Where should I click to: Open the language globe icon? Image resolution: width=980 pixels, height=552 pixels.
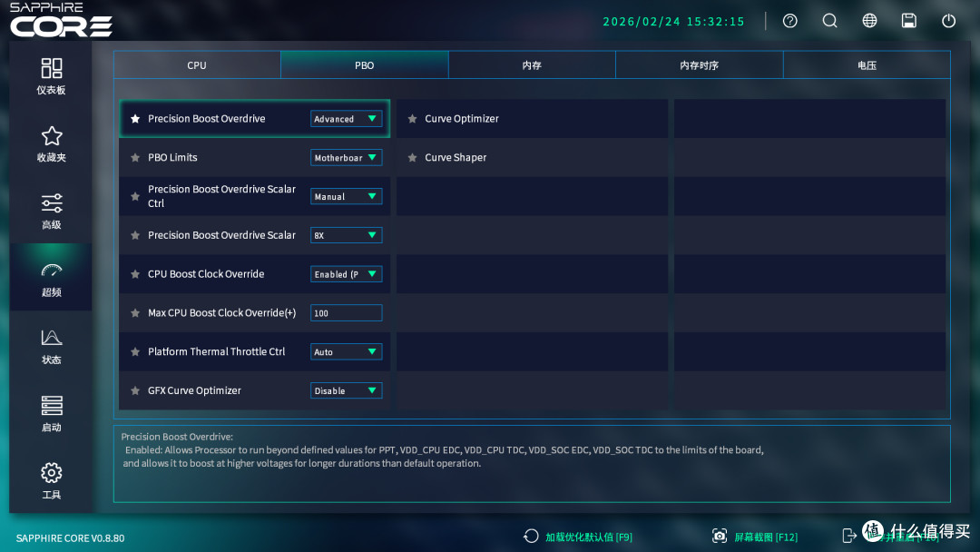tap(869, 21)
